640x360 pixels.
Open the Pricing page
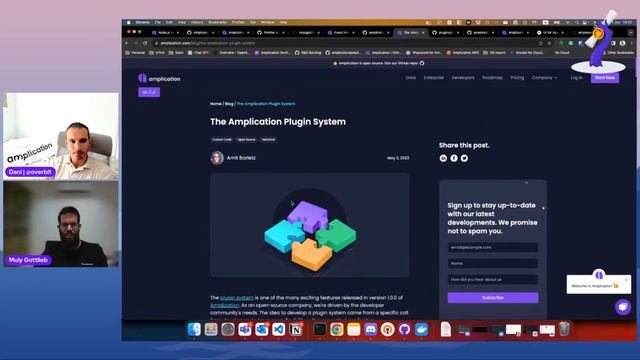tap(517, 78)
